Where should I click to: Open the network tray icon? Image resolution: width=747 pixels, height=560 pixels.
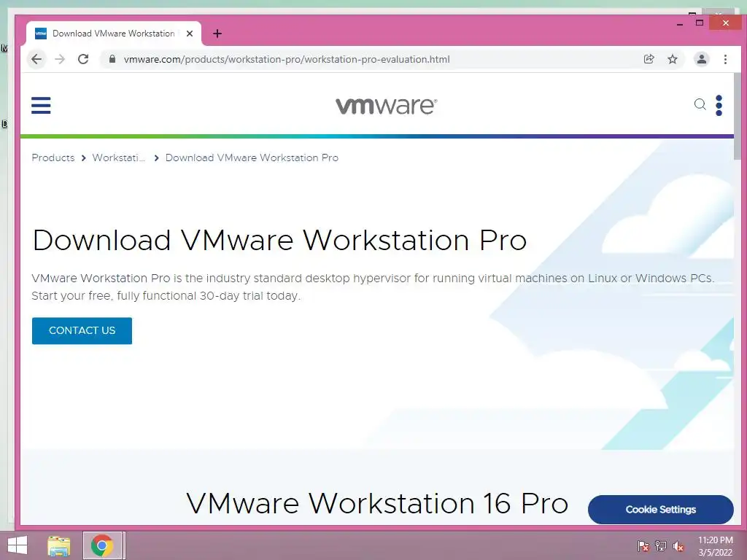661,545
